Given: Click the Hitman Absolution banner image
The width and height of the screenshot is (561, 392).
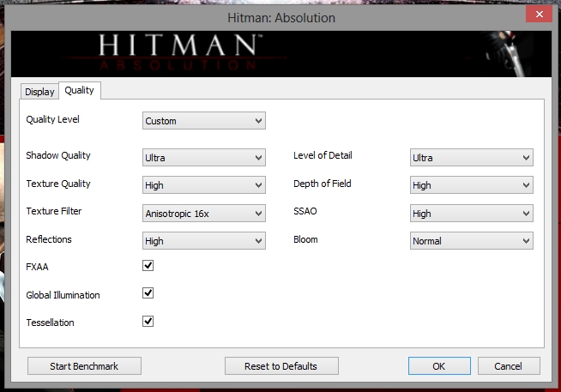Looking at the screenshot, I should point(281,54).
